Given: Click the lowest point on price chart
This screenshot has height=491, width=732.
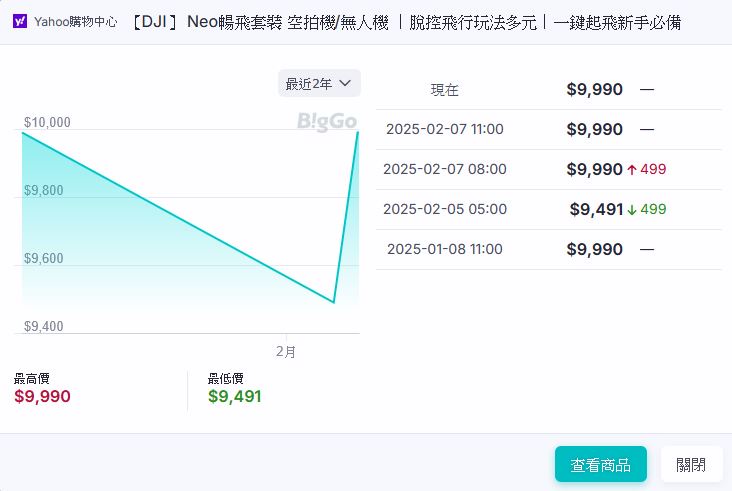Looking at the screenshot, I should click(333, 302).
